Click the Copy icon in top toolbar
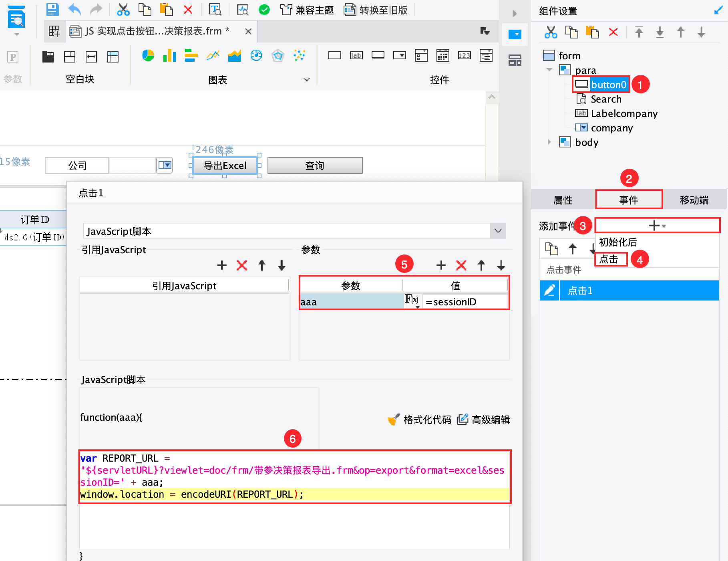Viewport: 728px width, 561px height. (x=145, y=9)
